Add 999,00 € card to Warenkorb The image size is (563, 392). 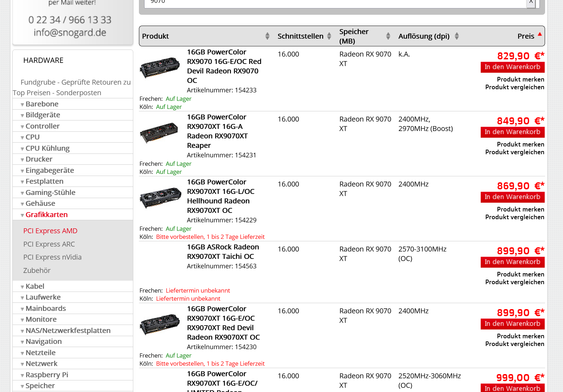pyautogui.click(x=512, y=388)
